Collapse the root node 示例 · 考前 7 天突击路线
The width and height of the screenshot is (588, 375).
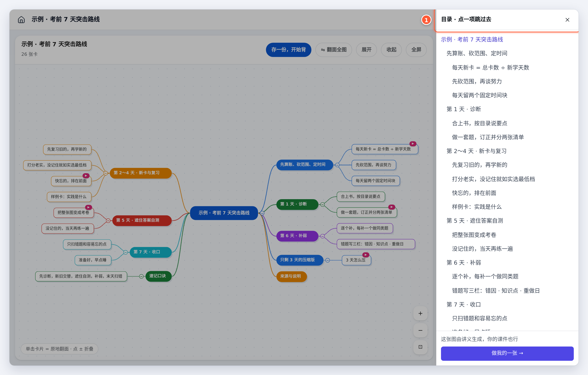(x=262, y=213)
